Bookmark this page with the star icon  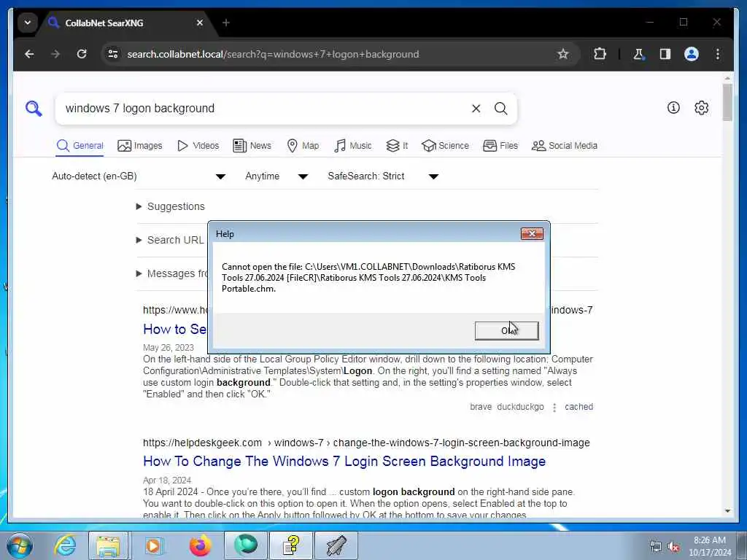[x=563, y=54]
